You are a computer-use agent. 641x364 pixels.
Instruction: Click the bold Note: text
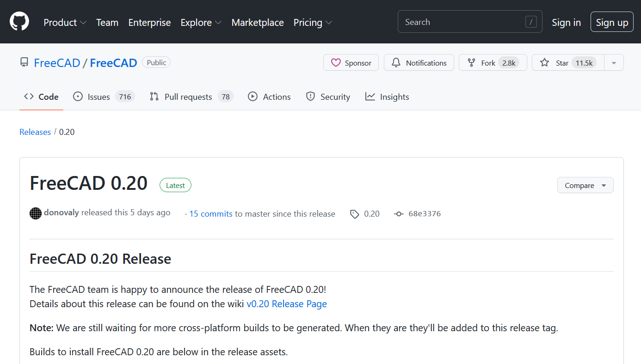[42, 328]
